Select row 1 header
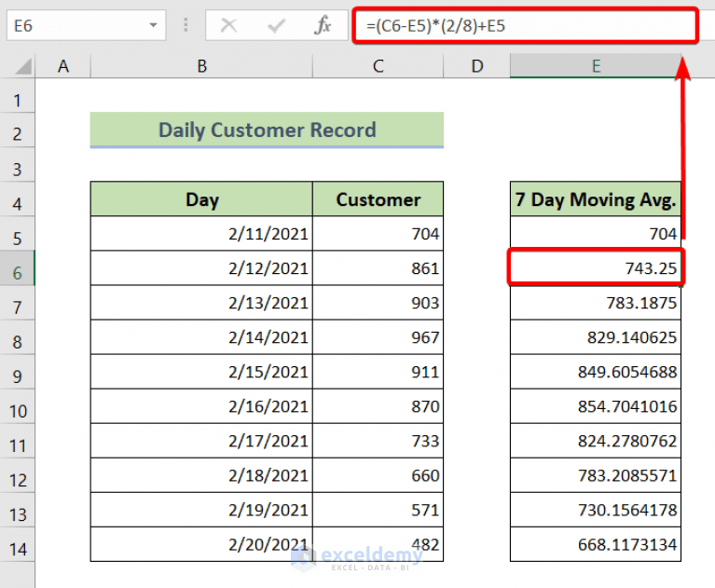 18,96
